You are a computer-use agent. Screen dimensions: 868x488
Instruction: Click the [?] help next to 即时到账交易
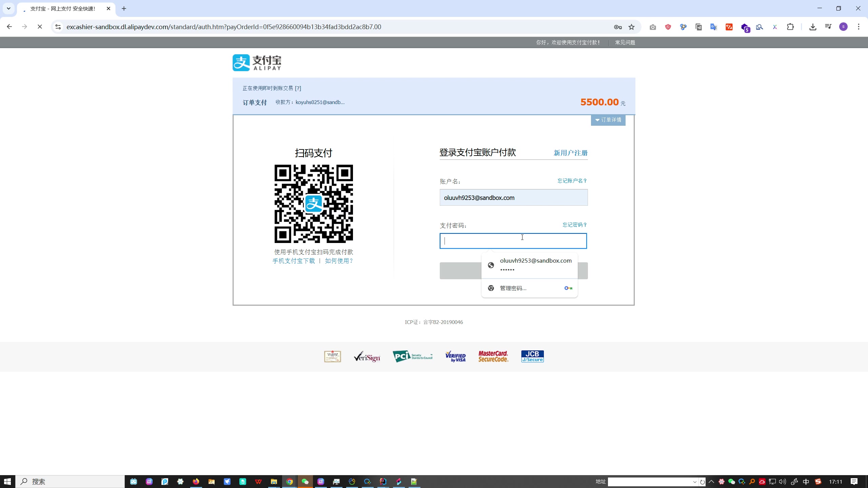(298, 88)
